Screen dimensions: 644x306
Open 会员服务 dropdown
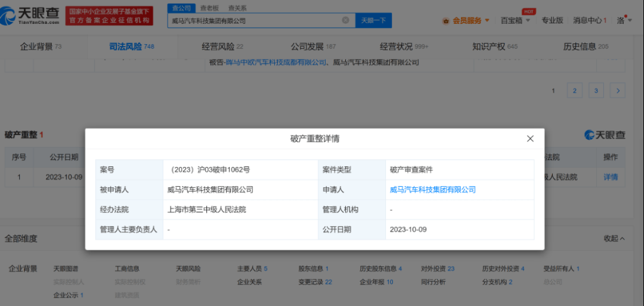[466, 20]
